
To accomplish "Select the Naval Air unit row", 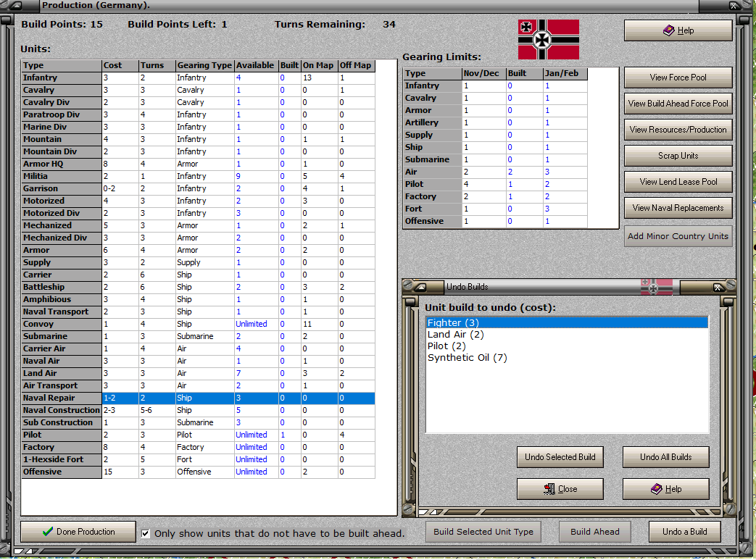I will click(198, 361).
